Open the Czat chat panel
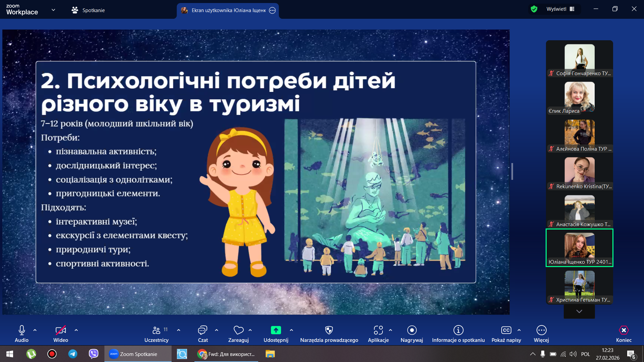 tap(202, 334)
